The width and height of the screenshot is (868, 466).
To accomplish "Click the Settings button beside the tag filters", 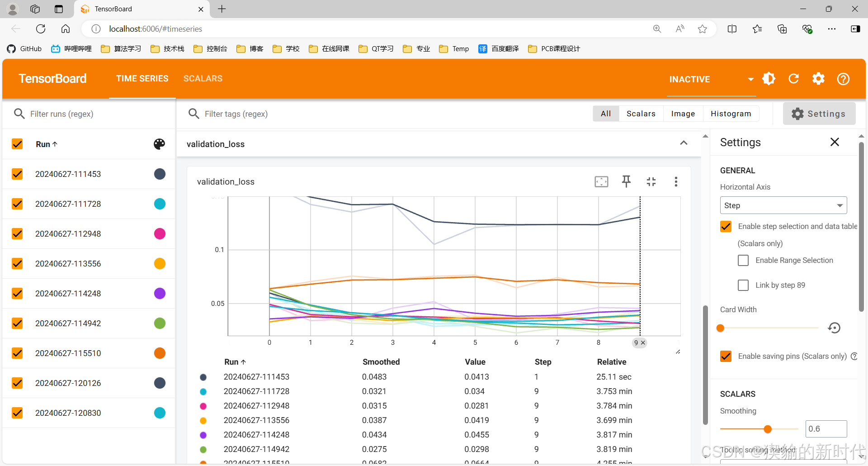I will 819,114.
